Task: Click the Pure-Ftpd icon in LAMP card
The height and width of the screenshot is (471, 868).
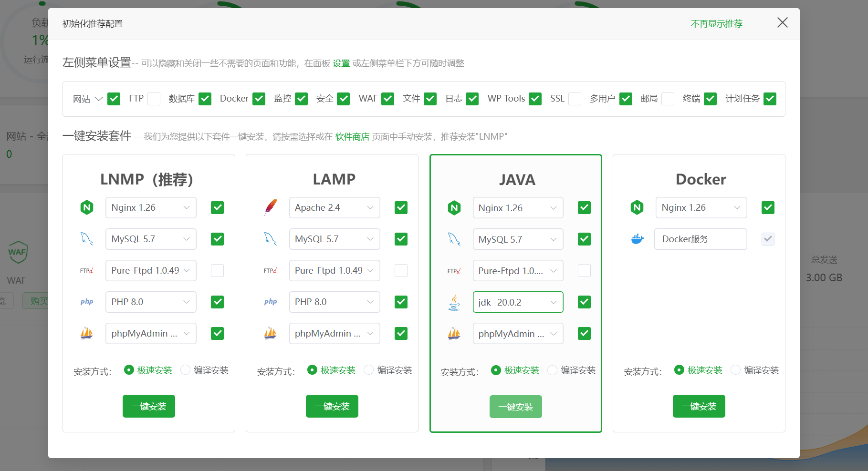Action: coord(271,270)
